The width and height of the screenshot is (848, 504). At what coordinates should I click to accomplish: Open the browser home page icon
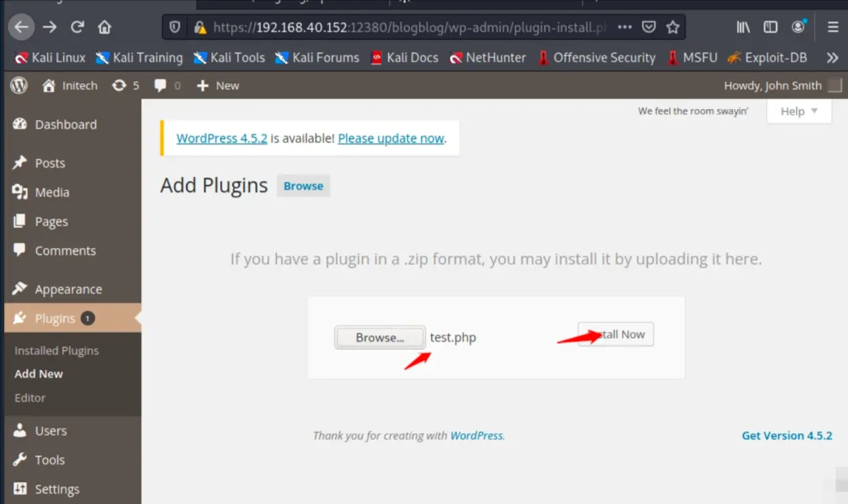click(104, 27)
